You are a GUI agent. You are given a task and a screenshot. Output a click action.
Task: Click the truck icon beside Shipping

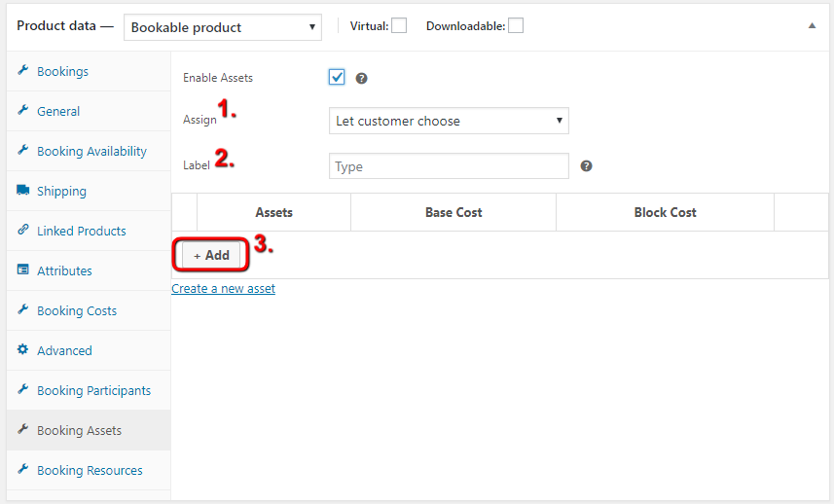point(23,190)
